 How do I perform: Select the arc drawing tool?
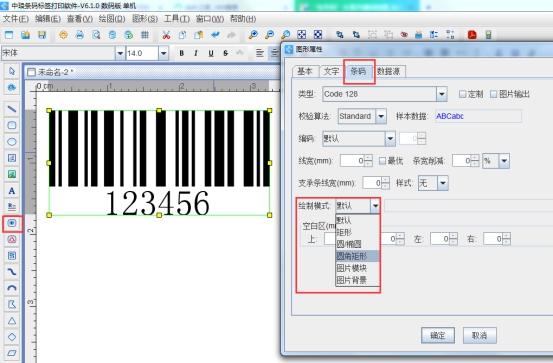[12, 288]
